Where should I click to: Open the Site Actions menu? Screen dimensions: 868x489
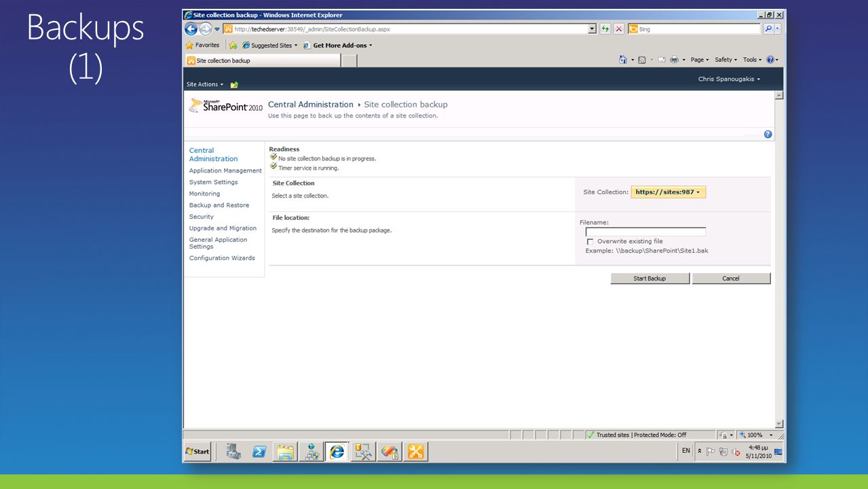coord(205,85)
